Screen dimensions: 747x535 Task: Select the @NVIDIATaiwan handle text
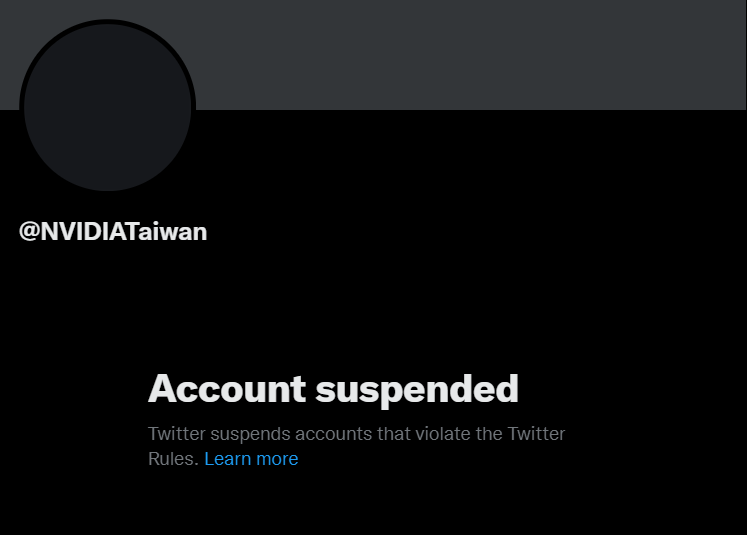point(113,232)
